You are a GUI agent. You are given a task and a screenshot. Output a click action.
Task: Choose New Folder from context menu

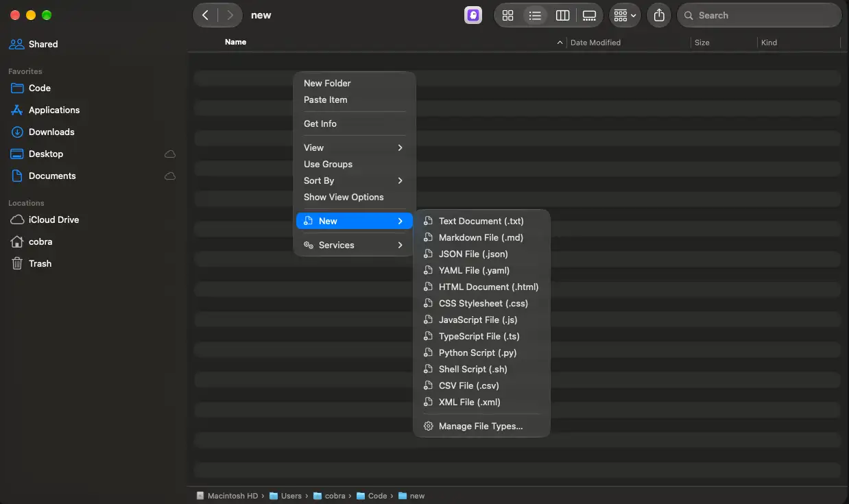tap(355, 83)
